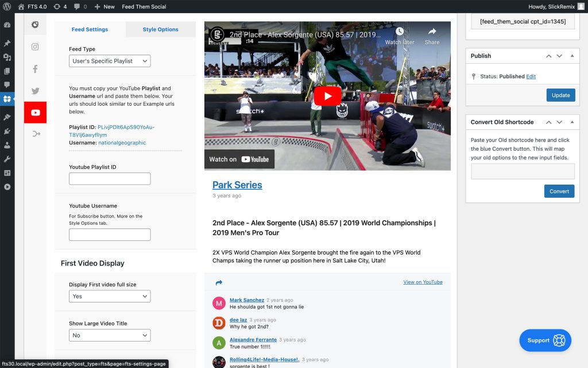This screenshot has width=588, height=368.
Task: Switch to the Style Options tab
Action: (x=161, y=29)
